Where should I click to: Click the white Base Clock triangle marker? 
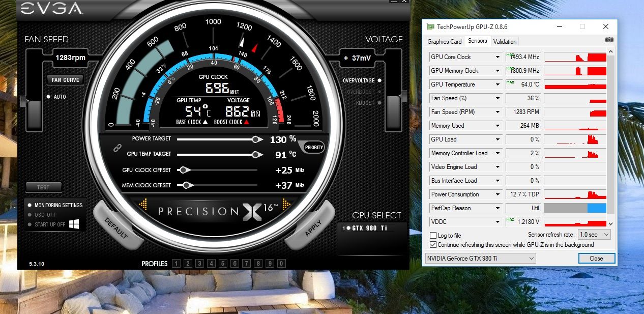point(205,122)
